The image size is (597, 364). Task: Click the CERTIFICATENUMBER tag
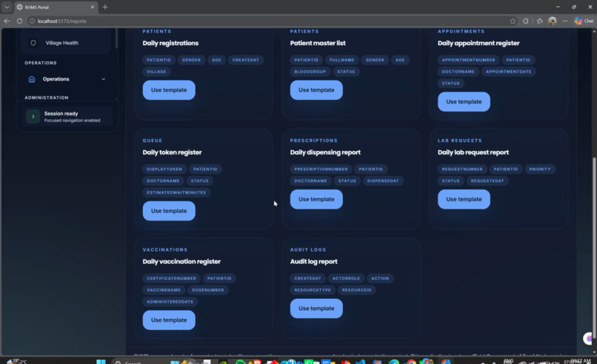point(171,278)
